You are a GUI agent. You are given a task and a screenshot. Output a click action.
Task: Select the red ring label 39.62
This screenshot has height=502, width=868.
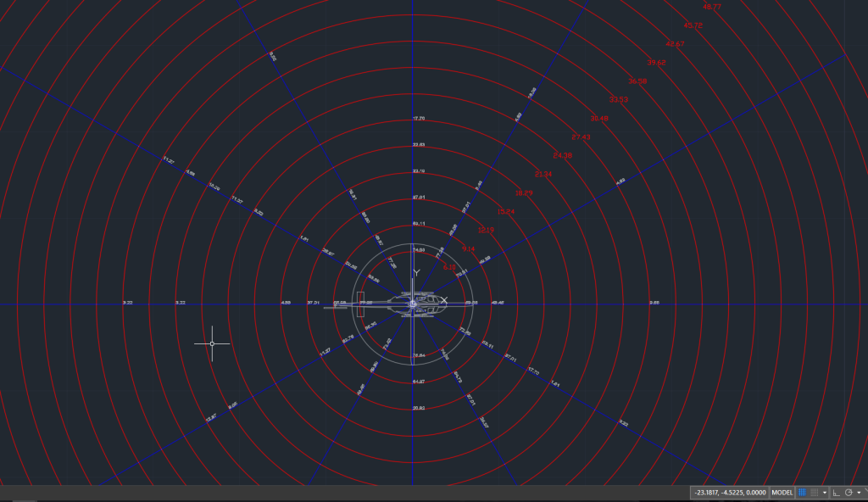tap(656, 63)
